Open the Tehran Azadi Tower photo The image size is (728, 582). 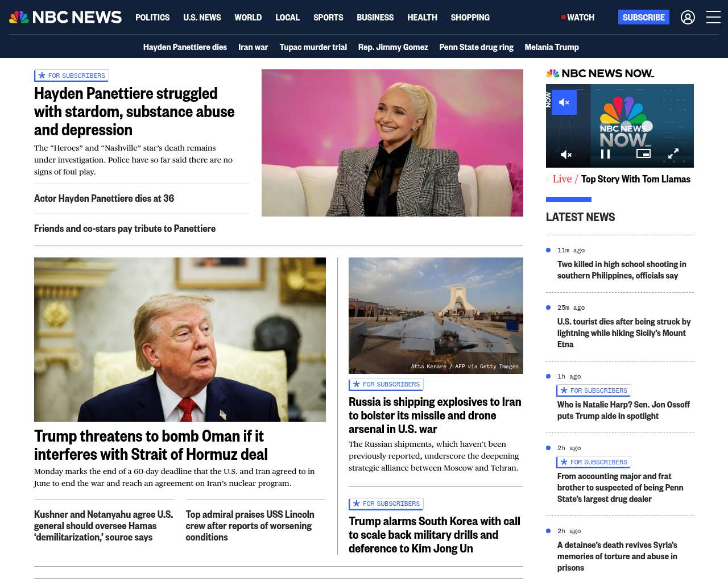pos(436,315)
